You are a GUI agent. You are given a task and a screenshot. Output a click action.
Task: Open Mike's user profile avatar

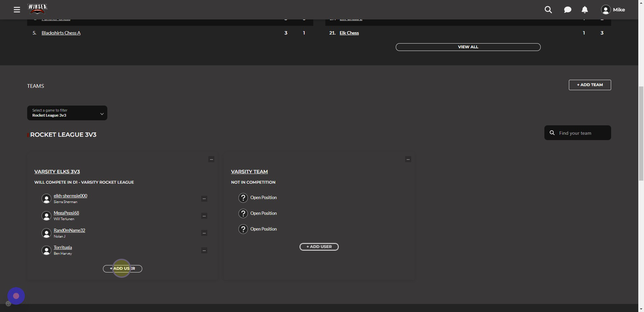[x=605, y=10]
